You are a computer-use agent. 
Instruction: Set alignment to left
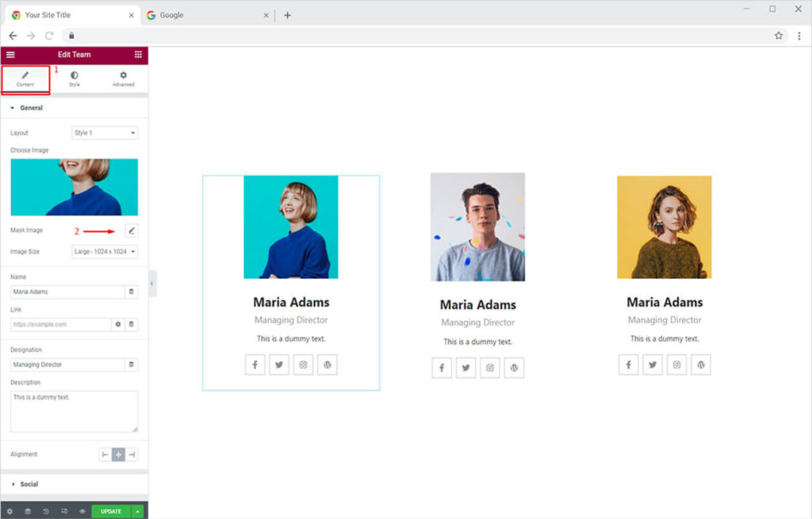click(105, 454)
